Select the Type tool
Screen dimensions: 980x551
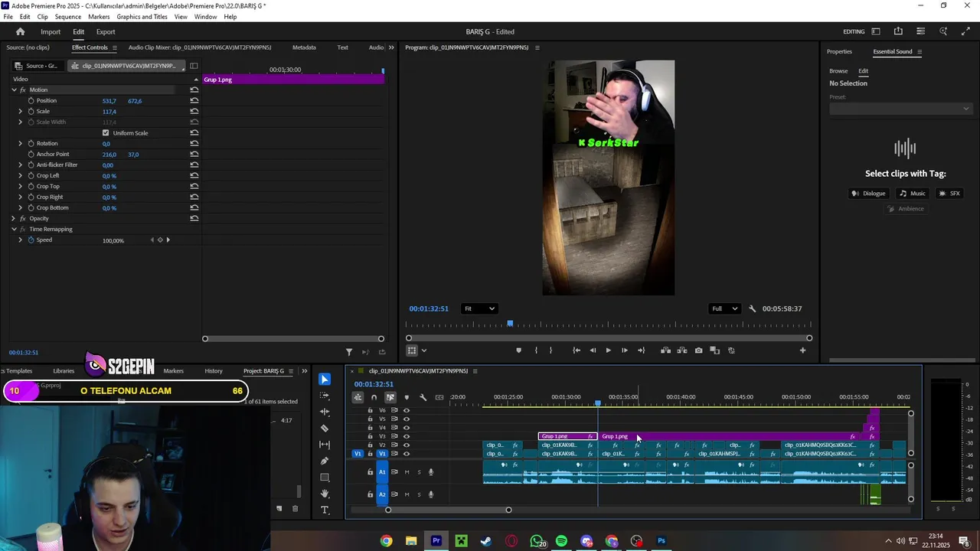point(325,510)
